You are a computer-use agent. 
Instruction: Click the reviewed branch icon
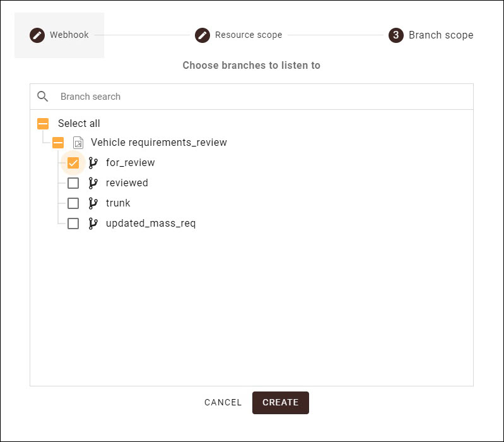[x=93, y=183]
